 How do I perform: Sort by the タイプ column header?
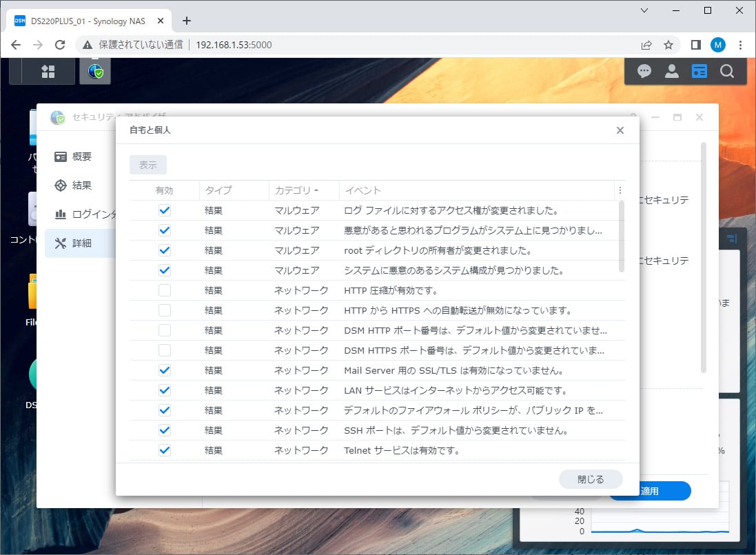pos(234,190)
